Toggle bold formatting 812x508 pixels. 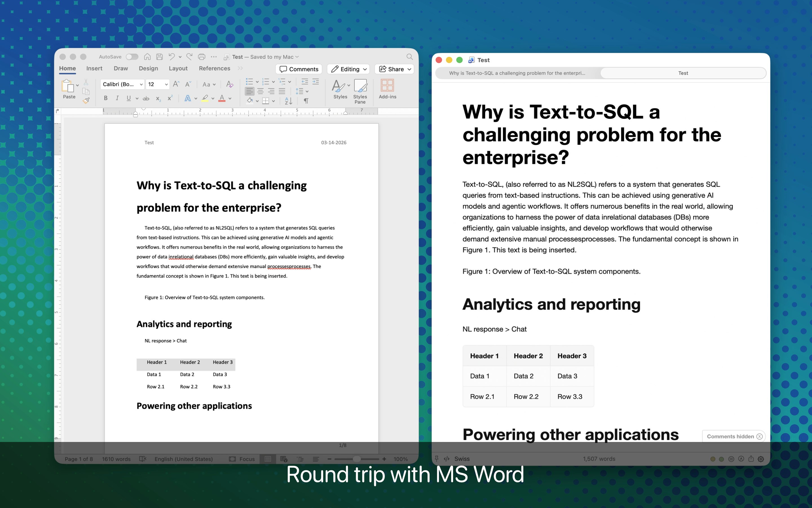tap(106, 98)
